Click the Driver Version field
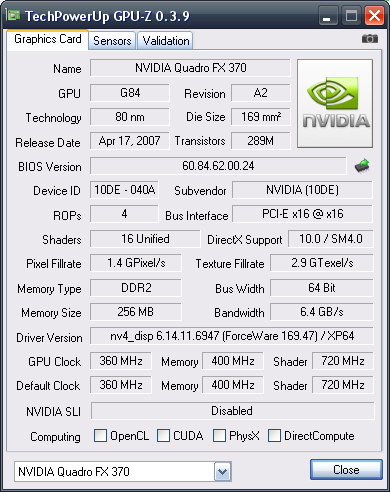This screenshot has width=390, height=492. coord(232,336)
